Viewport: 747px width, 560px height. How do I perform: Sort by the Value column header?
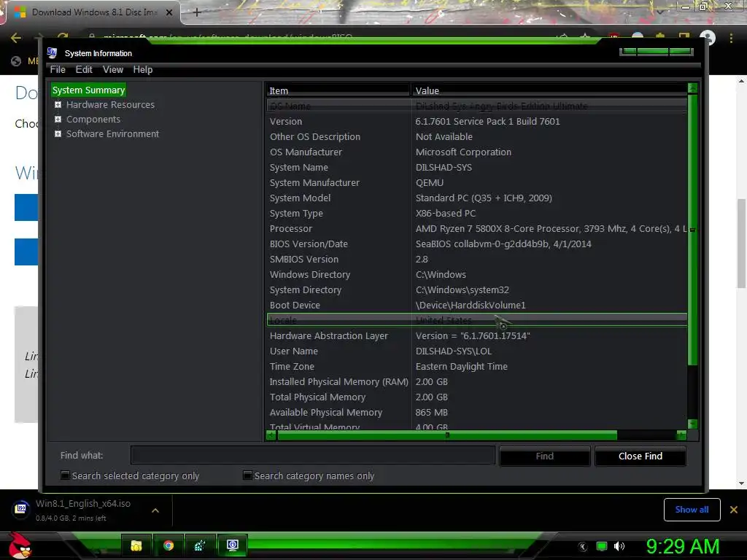(549, 90)
